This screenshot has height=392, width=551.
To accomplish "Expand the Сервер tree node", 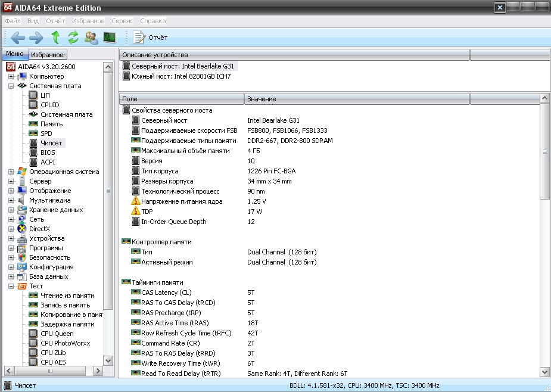I will (11, 181).
